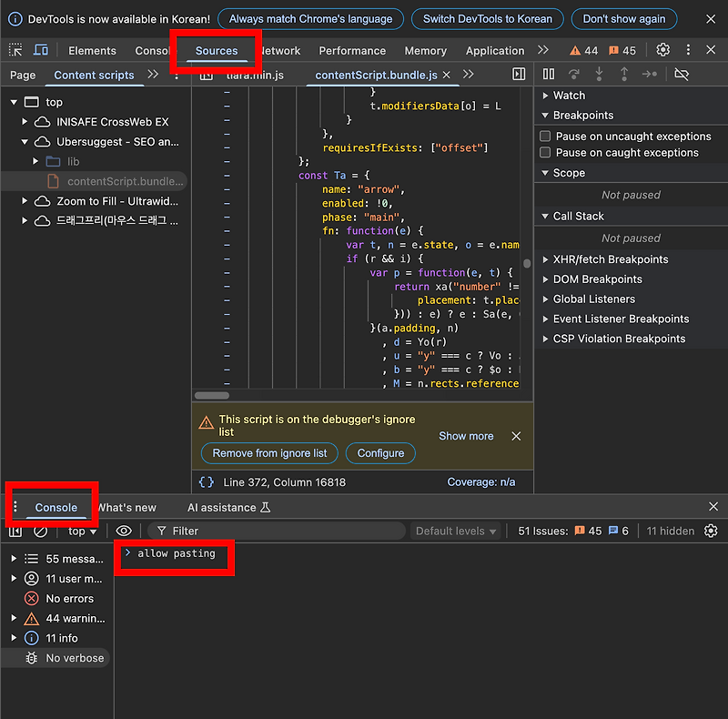The image size is (728, 719).
Task: Click the pause script execution icon
Action: [549, 74]
